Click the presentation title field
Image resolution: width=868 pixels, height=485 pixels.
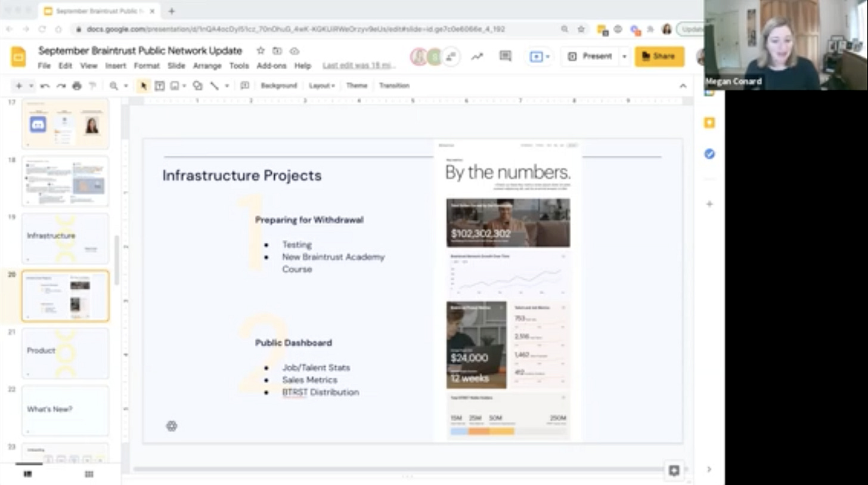pyautogui.click(x=140, y=51)
